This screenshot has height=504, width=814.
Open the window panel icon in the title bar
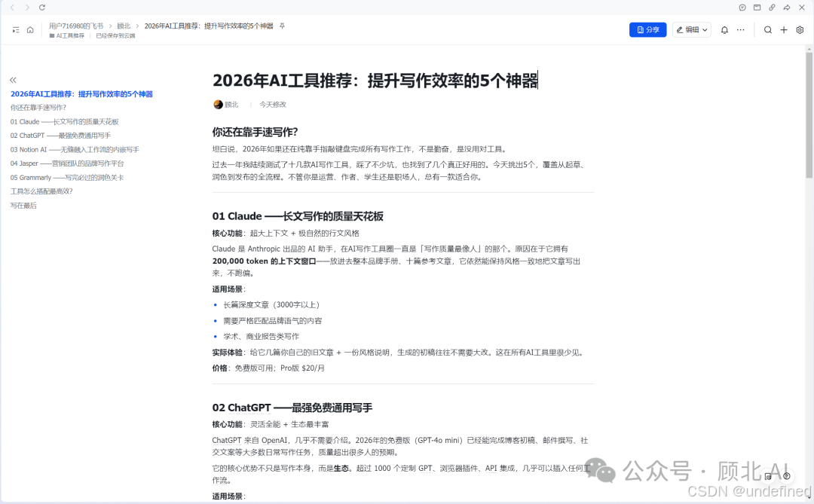pos(757,8)
